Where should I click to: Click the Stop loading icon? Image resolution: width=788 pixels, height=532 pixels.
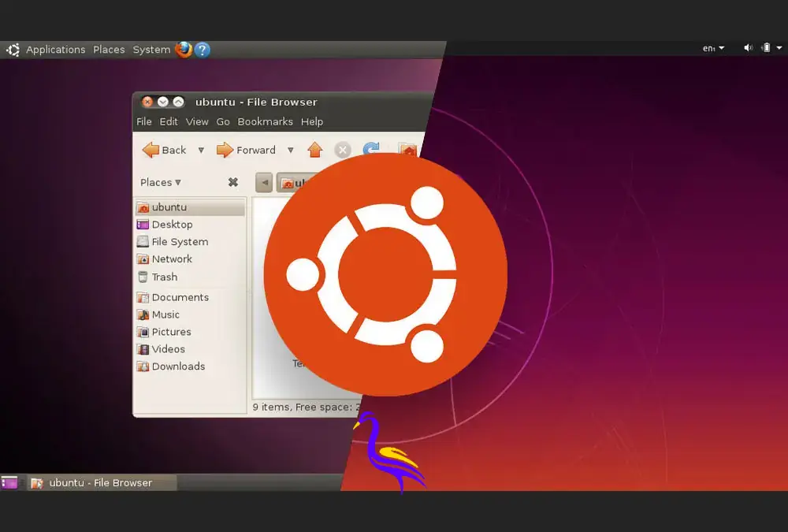pyautogui.click(x=343, y=150)
